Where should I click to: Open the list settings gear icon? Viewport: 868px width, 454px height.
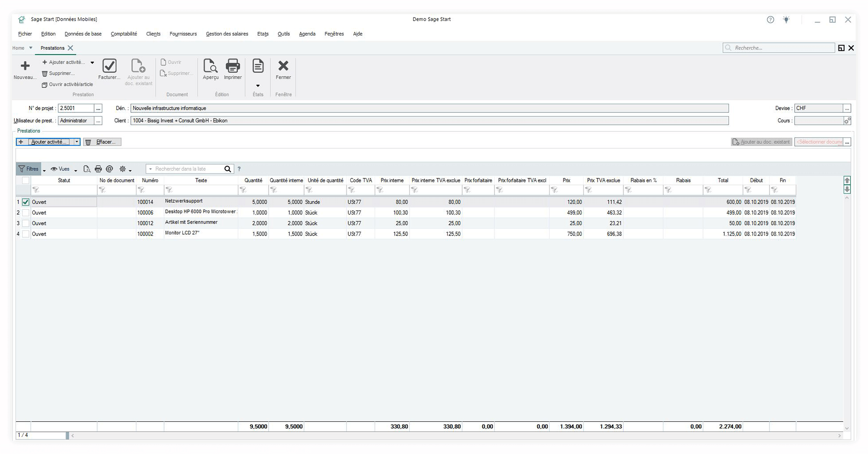123,169
